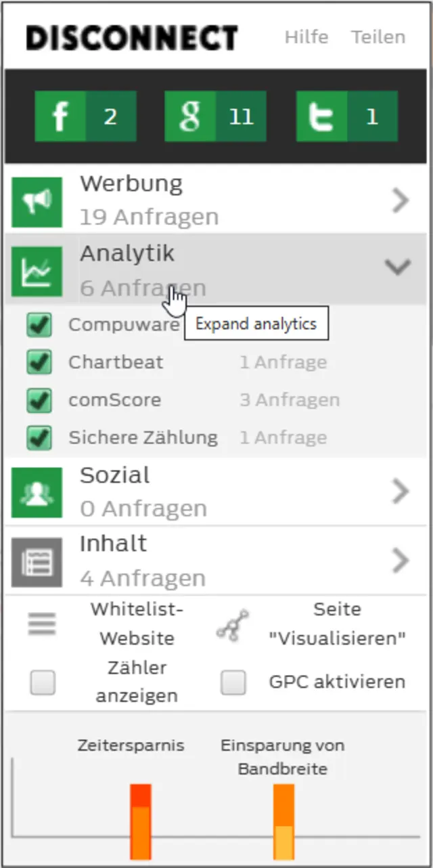This screenshot has width=433, height=868.
Task: Open the Hilfe link
Action: coord(306,37)
